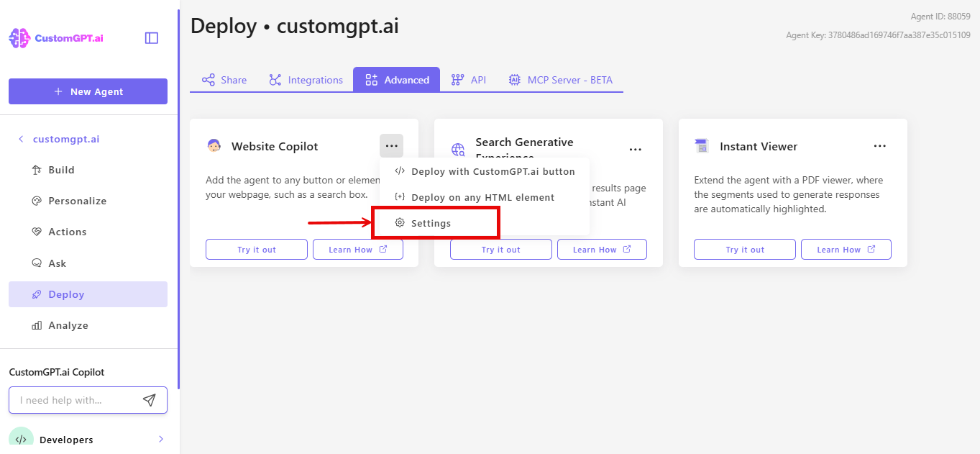Image resolution: width=980 pixels, height=454 pixels.
Task: Open Learn How for Instant Viewer
Action: 846,249
